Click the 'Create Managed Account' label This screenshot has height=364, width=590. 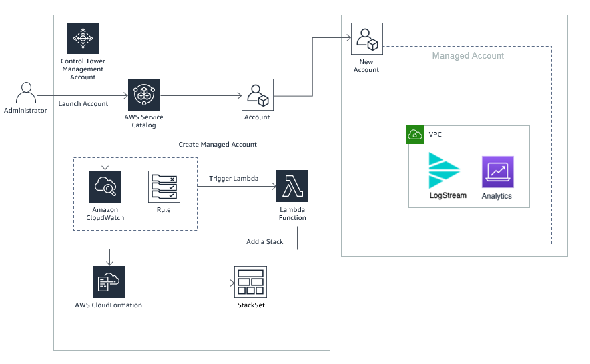click(x=218, y=145)
